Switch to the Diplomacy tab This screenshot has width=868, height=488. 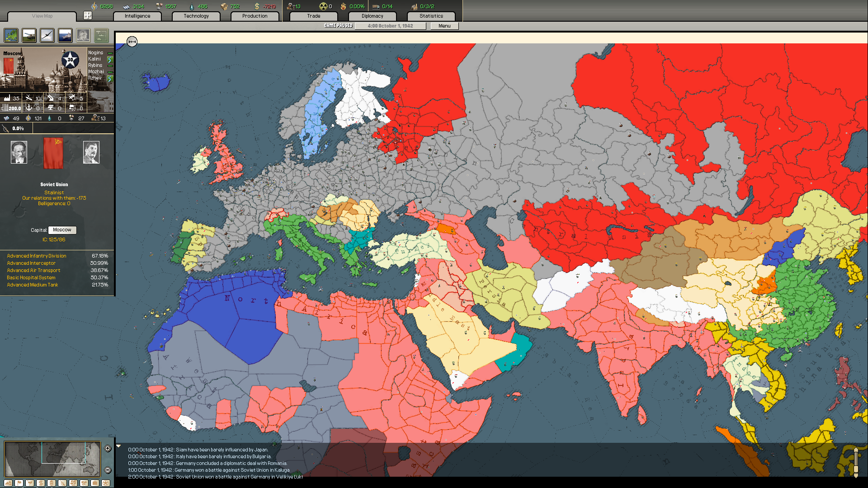[x=372, y=16]
